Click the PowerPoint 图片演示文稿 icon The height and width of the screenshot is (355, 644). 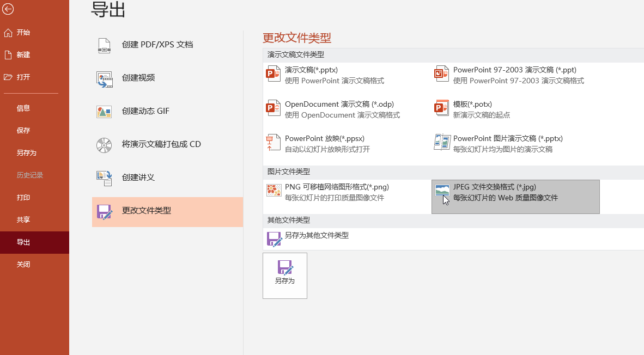[x=442, y=142]
